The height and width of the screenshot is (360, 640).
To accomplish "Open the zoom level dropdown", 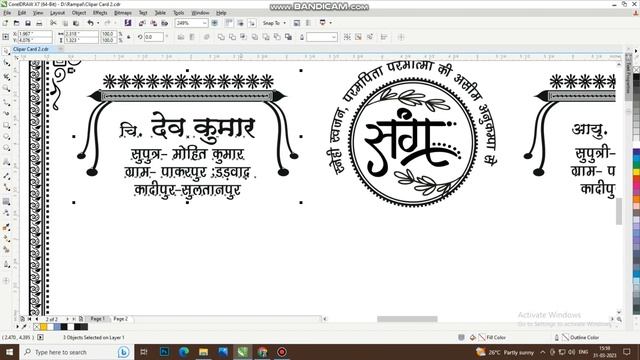I will coord(204,23).
